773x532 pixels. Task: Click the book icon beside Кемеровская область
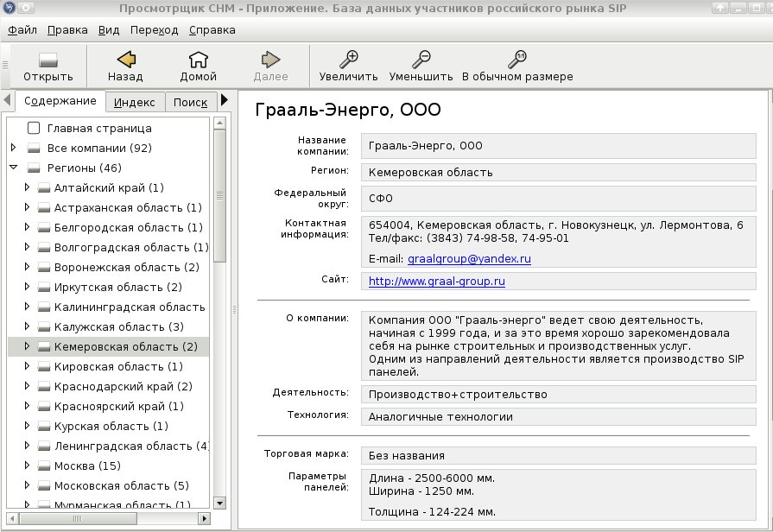tap(44, 346)
